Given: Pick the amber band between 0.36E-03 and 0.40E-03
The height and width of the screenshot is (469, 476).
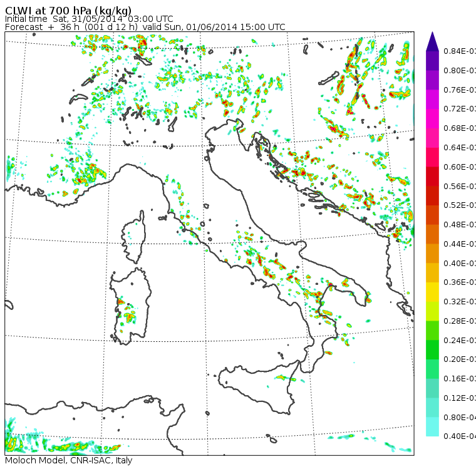Looking at the screenshot, I should click(432, 272).
